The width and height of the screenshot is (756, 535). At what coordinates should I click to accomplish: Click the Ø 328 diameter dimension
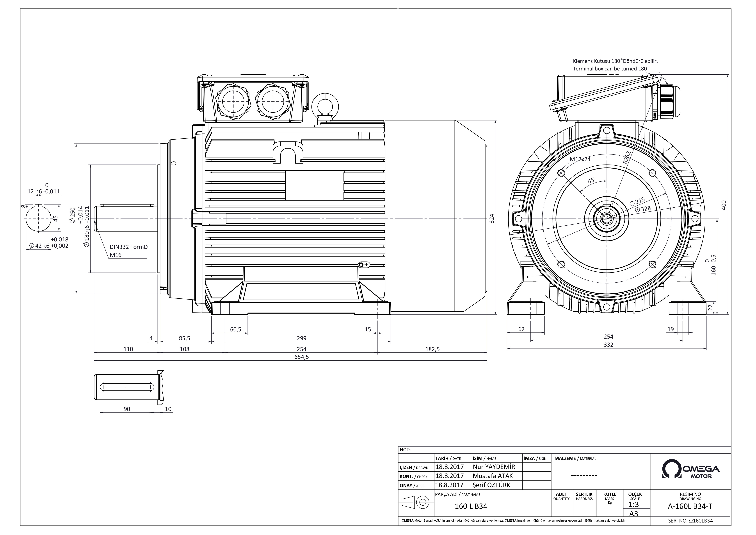(x=642, y=209)
